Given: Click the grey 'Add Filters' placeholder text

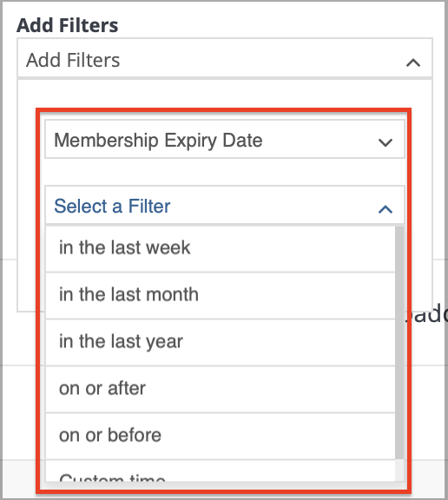Looking at the screenshot, I should point(73,60).
